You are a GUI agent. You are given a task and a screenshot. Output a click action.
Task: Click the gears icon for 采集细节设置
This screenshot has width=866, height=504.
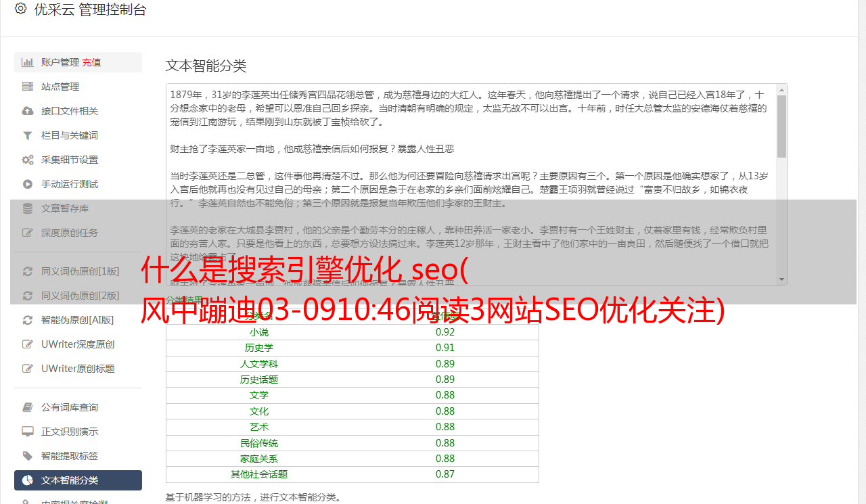pyautogui.click(x=28, y=160)
